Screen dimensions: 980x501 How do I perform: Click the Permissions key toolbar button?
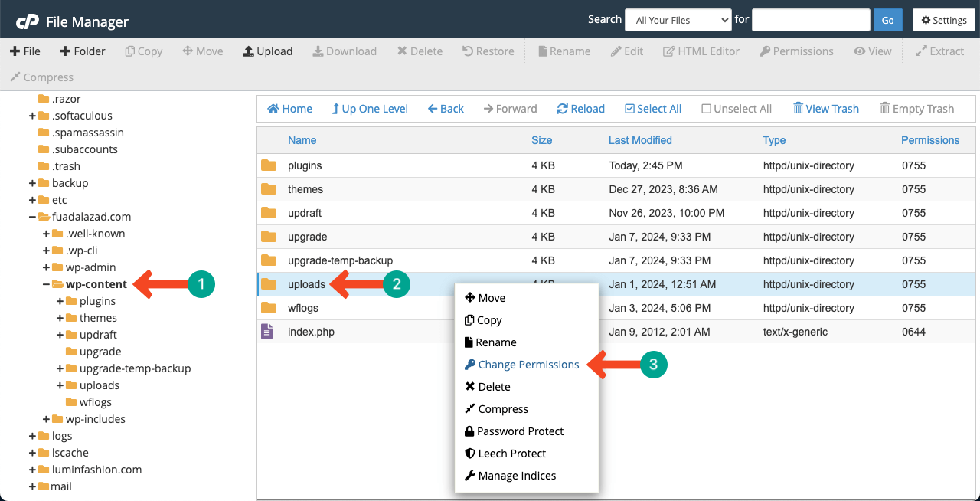click(796, 51)
